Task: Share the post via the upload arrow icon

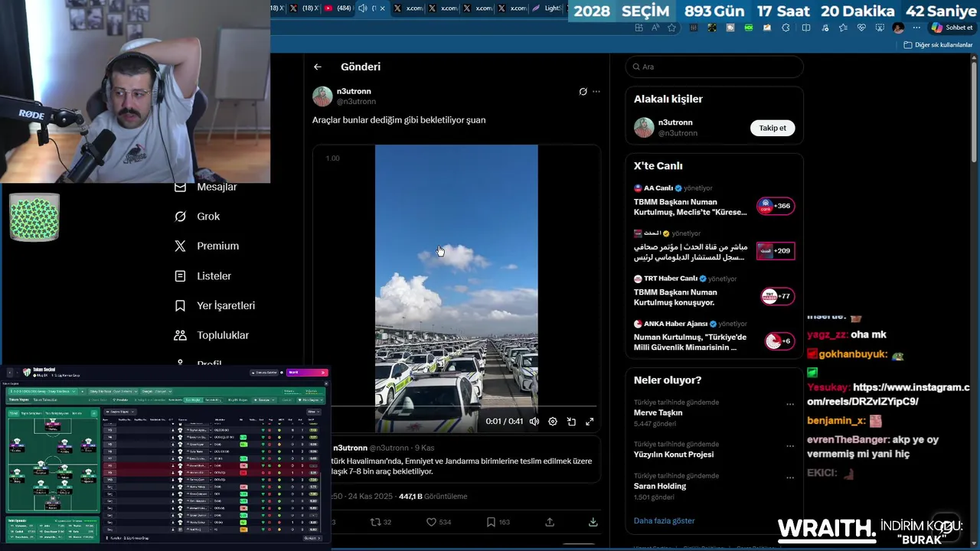Action: coord(550,522)
